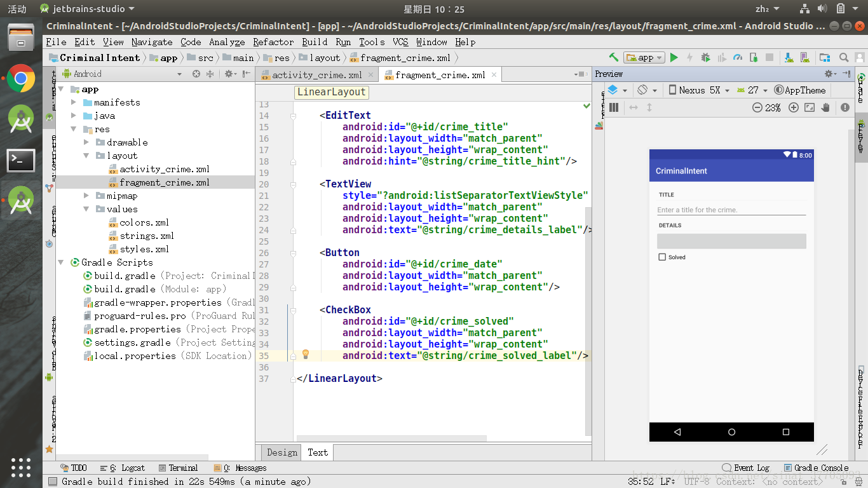Screen dimensions: 868x488
Task: Toggle the AppTheme selector in Preview
Action: tap(800, 90)
